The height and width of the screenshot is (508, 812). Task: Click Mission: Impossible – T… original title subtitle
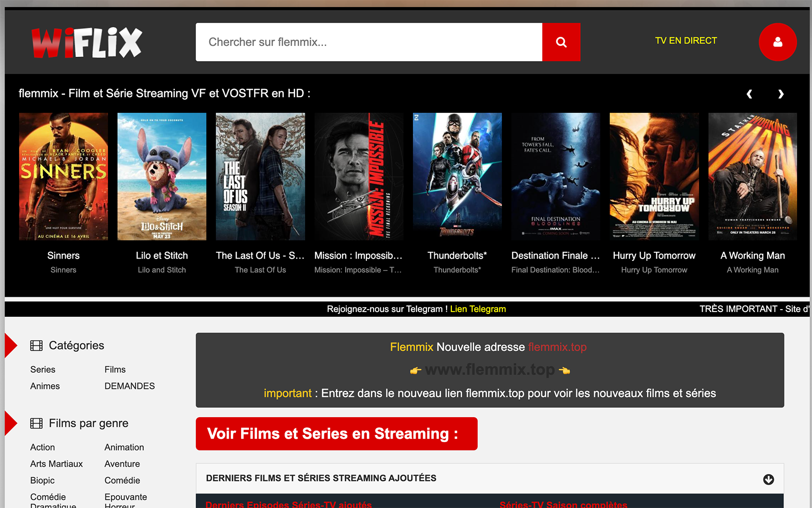point(359,270)
